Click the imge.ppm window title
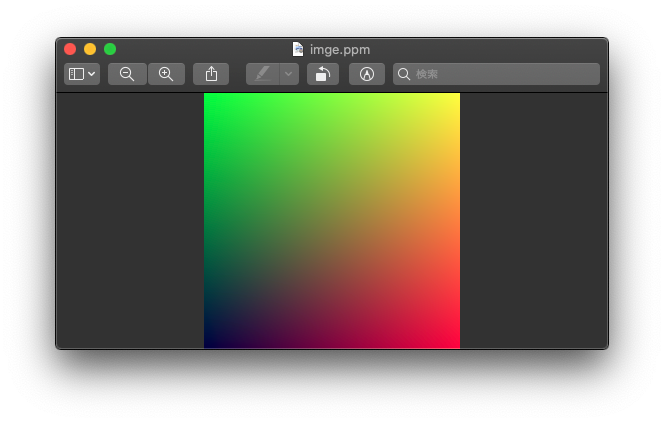 point(340,50)
